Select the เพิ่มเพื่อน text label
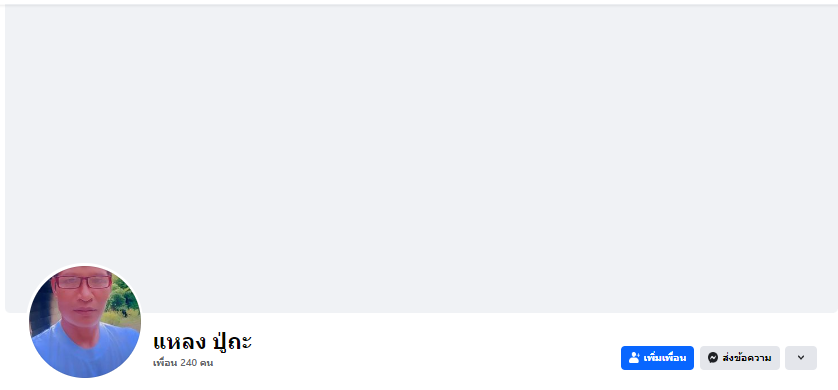Image resolution: width=838 pixels, height=390 pixels. coord(664,357)
